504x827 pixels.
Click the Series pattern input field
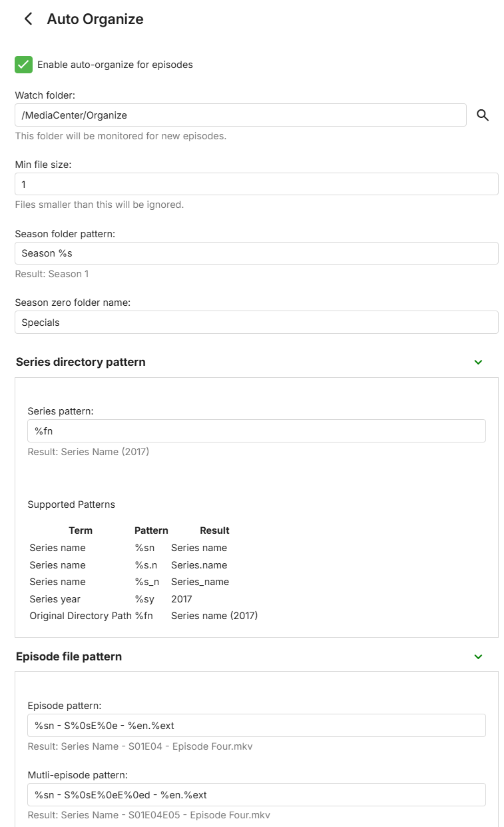click(256, 430)
